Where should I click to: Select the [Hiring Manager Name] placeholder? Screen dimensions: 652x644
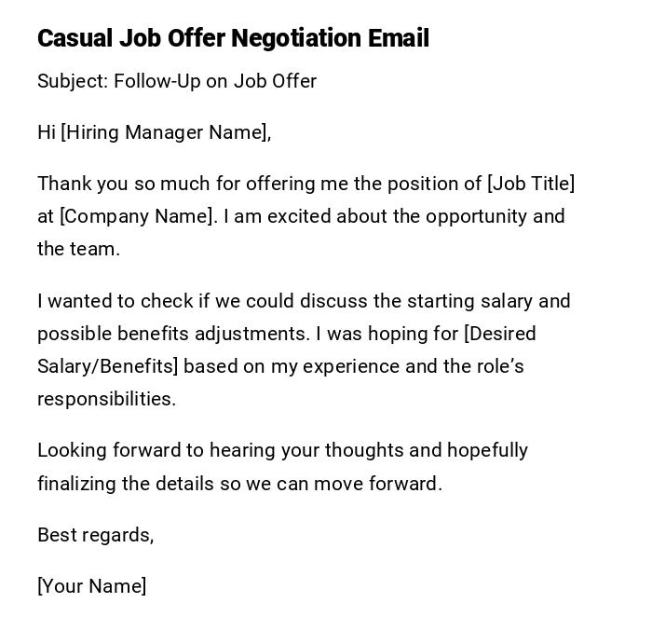(164, 132)
